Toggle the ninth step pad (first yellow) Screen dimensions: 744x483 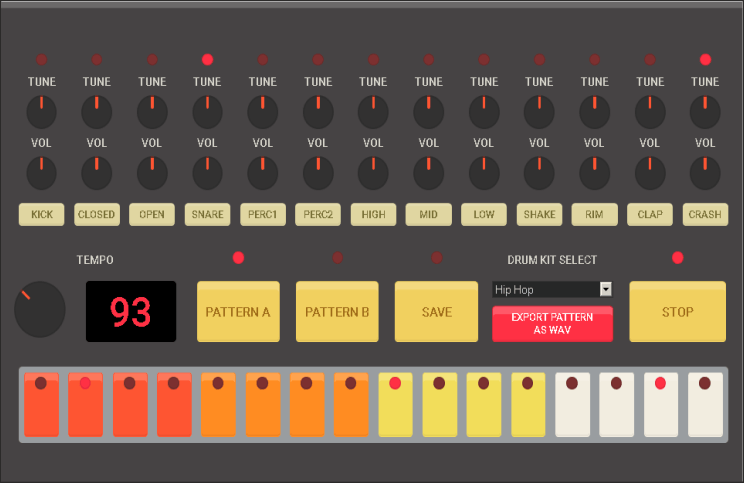click(x=395, y=404)
